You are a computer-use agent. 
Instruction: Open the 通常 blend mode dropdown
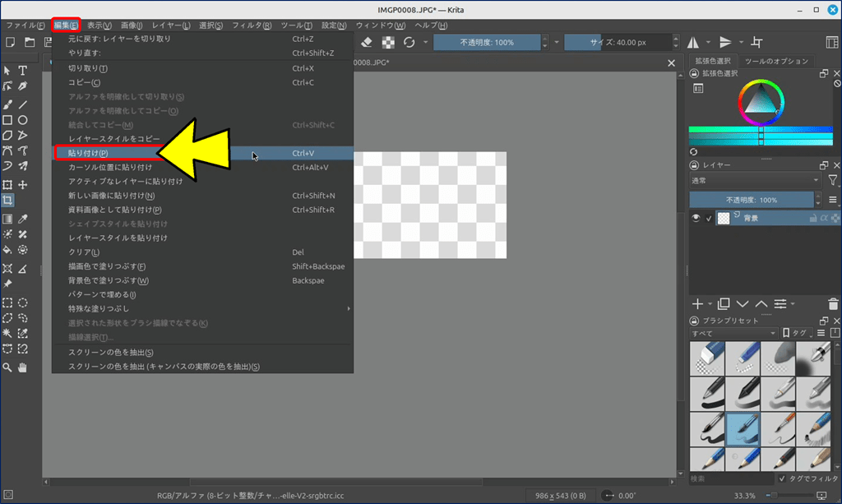754,180
